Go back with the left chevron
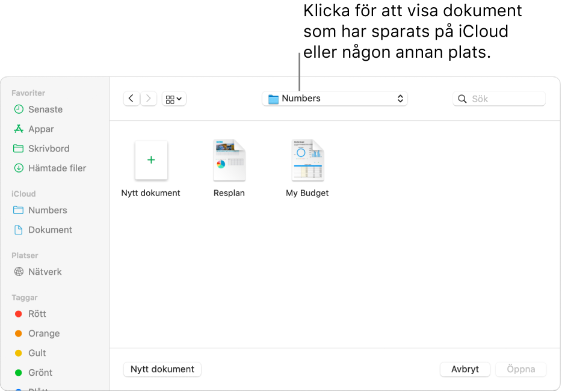This screenshot has height=392, width=562. [131, 99]
